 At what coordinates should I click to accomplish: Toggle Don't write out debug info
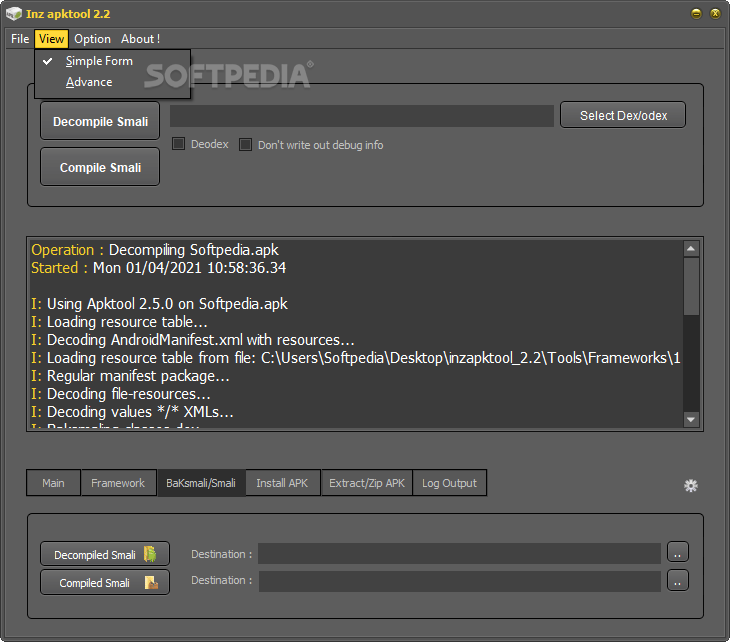(245, 144)
